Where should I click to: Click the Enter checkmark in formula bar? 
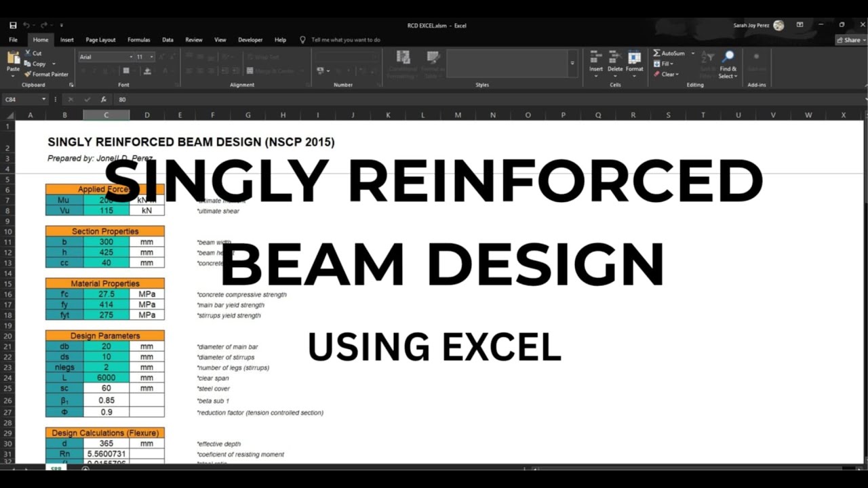87,99
